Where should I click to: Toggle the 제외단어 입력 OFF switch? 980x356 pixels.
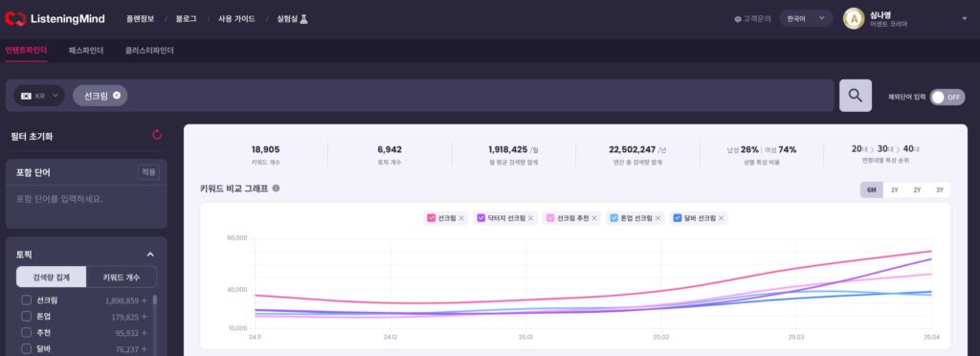tap(947, 97)
